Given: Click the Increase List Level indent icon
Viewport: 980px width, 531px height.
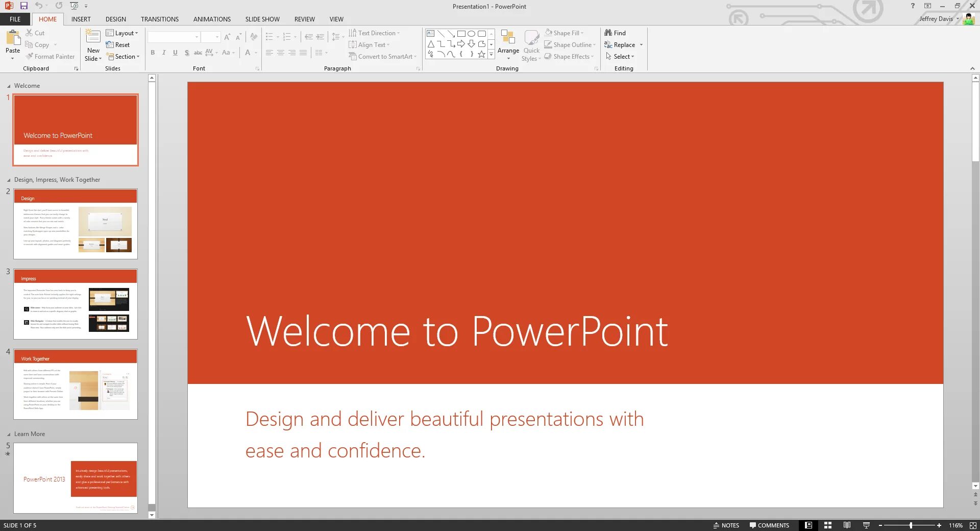Looking at the screenshot, I should (320, 37).
